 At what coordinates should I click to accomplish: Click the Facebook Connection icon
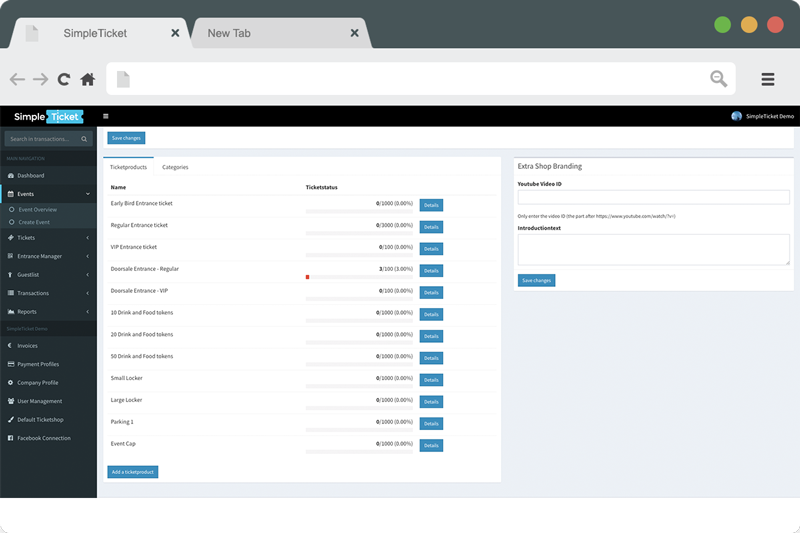11,438
